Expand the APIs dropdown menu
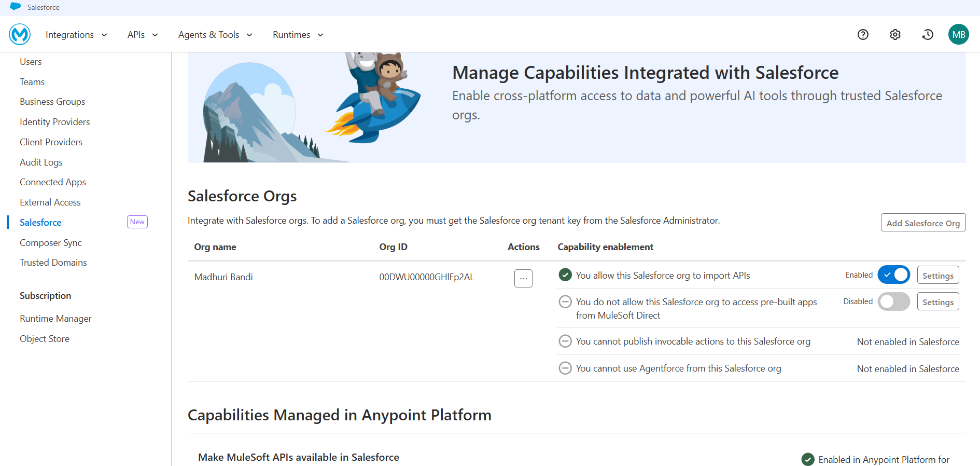980x466 pixels. (x=143, y=35)
